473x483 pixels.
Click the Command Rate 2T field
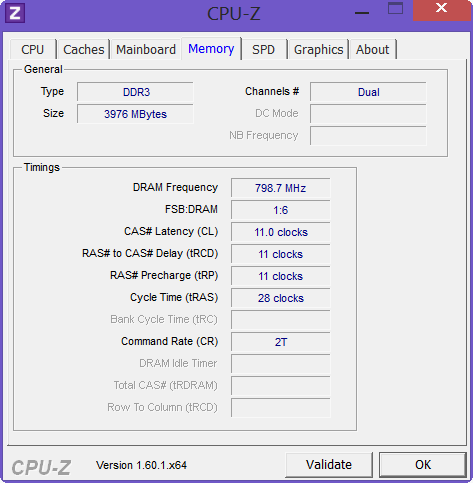(281, 342)
